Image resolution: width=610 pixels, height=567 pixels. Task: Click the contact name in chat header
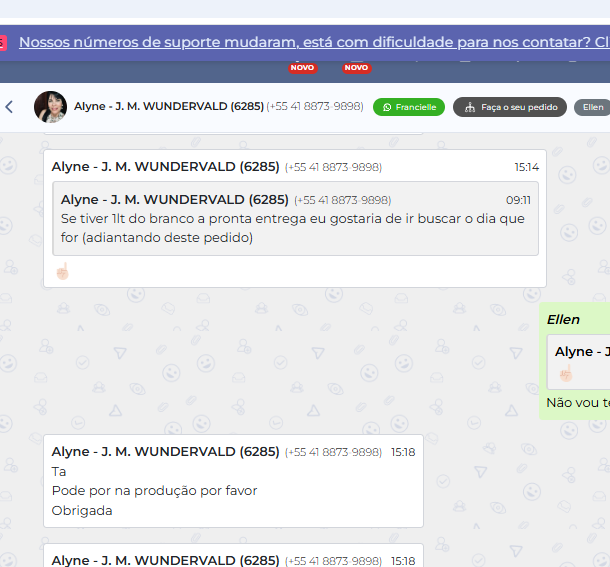(168, 106)
